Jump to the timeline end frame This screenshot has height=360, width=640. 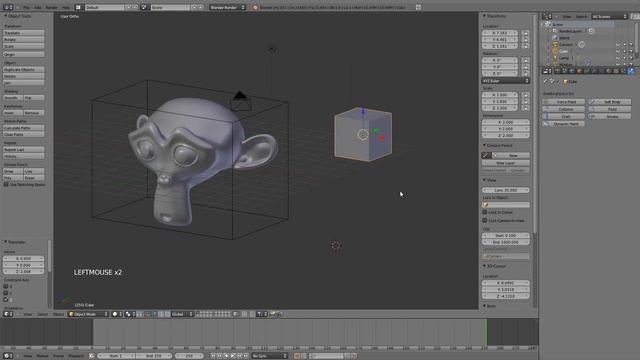click(246, 356)
